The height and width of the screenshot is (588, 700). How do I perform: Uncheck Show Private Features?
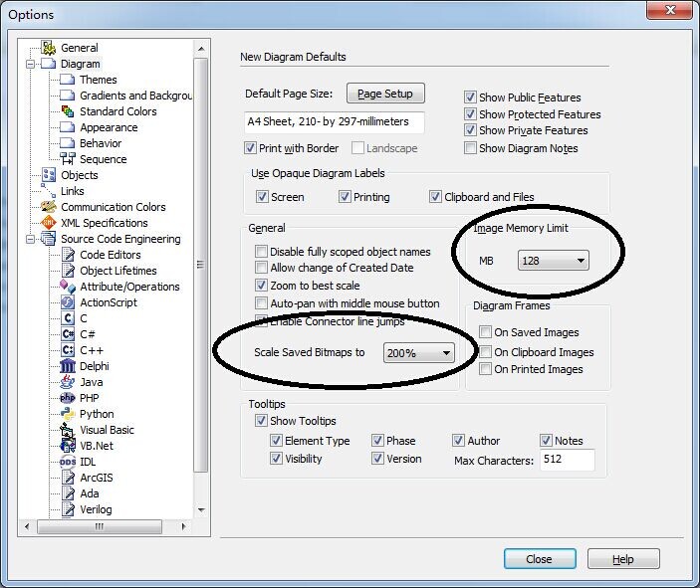[470, 129]
